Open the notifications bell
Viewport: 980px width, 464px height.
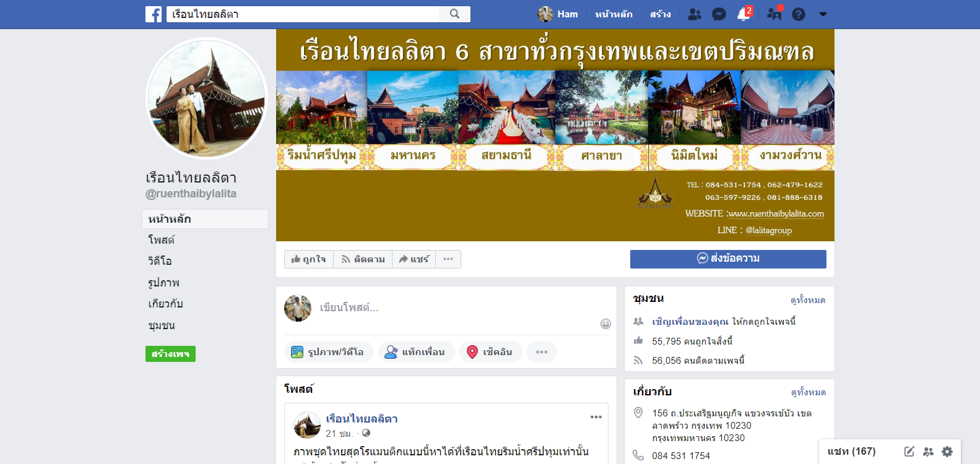(x=744, y=14)
